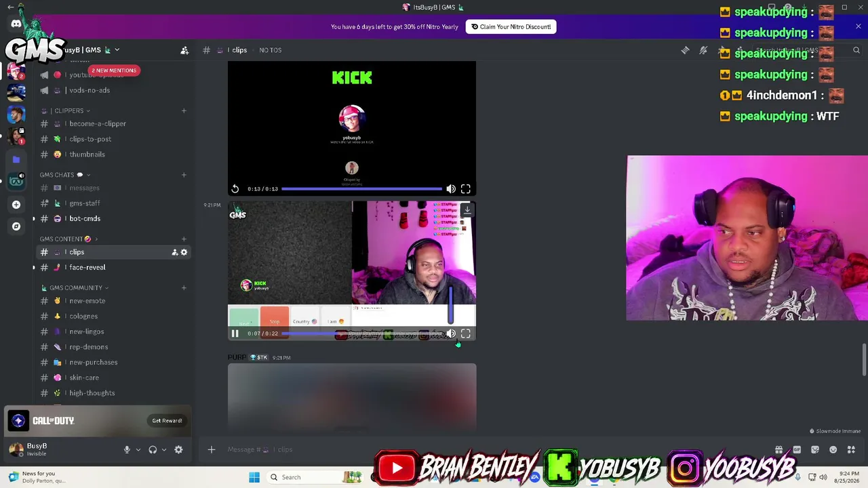Open the bot-cmds channel
This screenshot has height=488, width=868.
(113, 218)
